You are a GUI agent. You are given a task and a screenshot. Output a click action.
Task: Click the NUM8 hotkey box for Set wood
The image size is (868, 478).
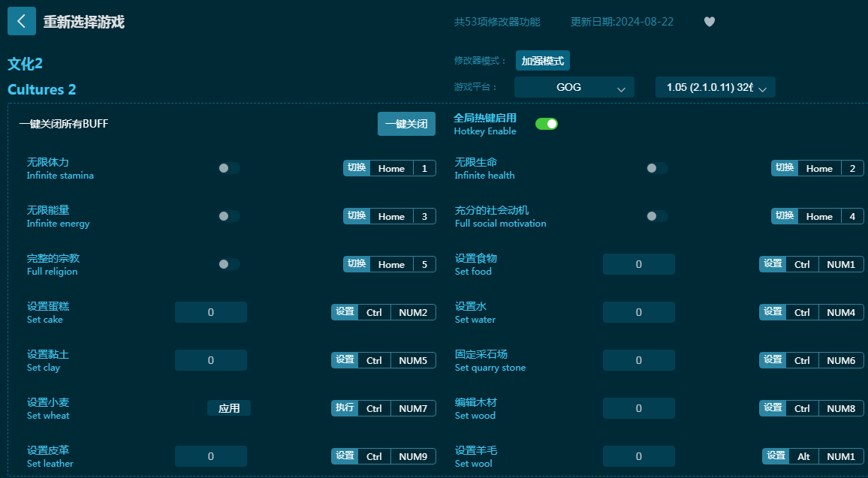coord(841,408)
